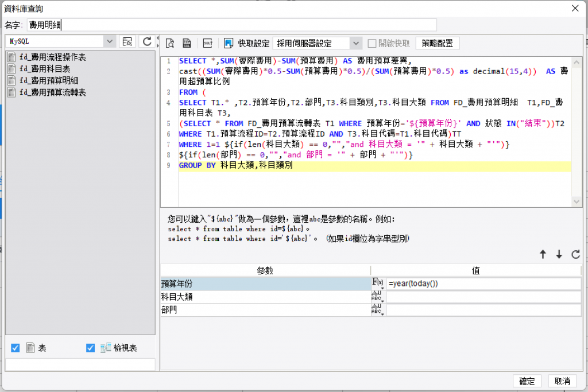Close the 資料庫查詢 dialog
The image size is (588, 392).
[x=575, y=8]
